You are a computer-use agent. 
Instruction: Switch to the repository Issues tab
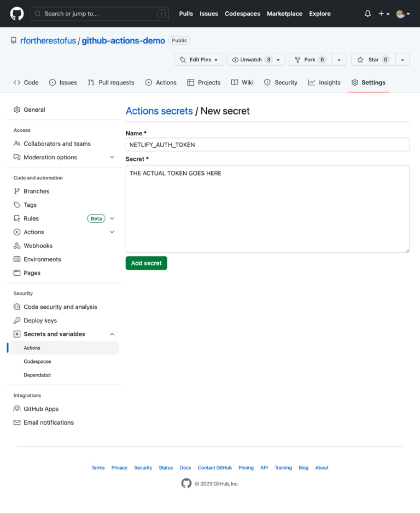tap(63, 82)
